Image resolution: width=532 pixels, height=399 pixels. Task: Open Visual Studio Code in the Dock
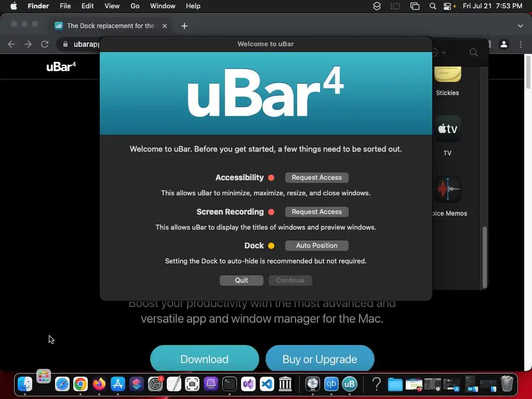pyautogui.click(x=267, y=384)
